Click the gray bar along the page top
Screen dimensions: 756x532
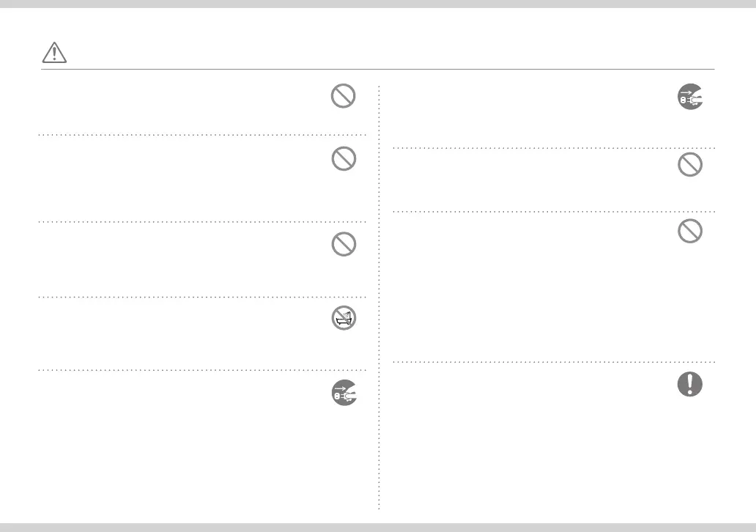(x=378, y=4)
